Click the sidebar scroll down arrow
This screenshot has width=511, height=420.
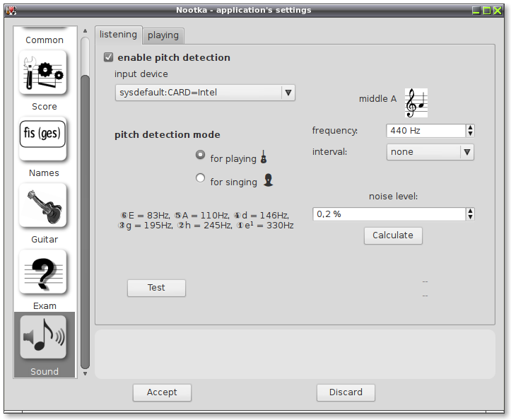point(85,374)
